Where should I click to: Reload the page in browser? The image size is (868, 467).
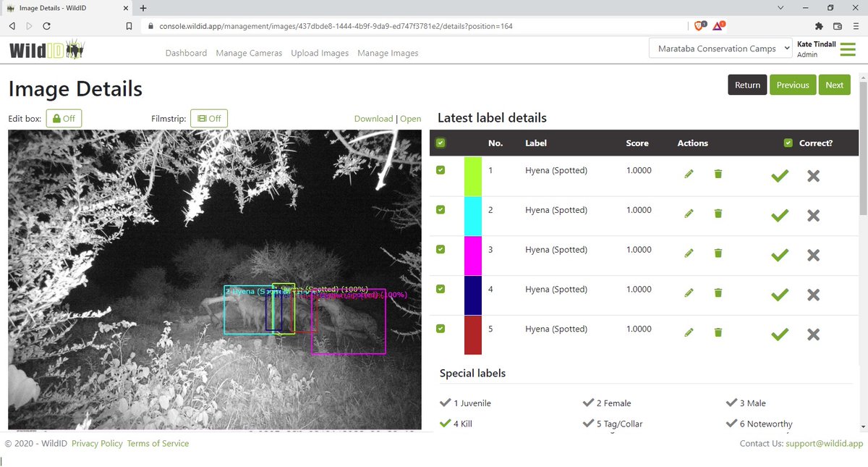tap(46, 25)
